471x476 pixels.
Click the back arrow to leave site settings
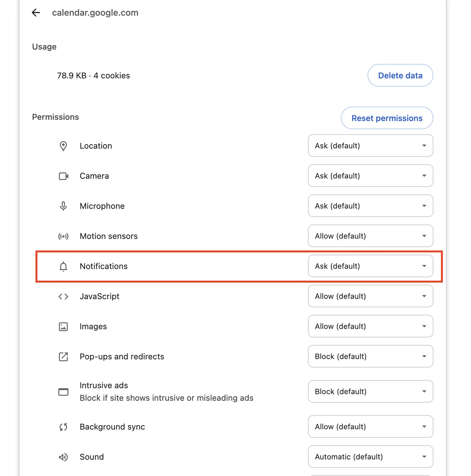36,13
